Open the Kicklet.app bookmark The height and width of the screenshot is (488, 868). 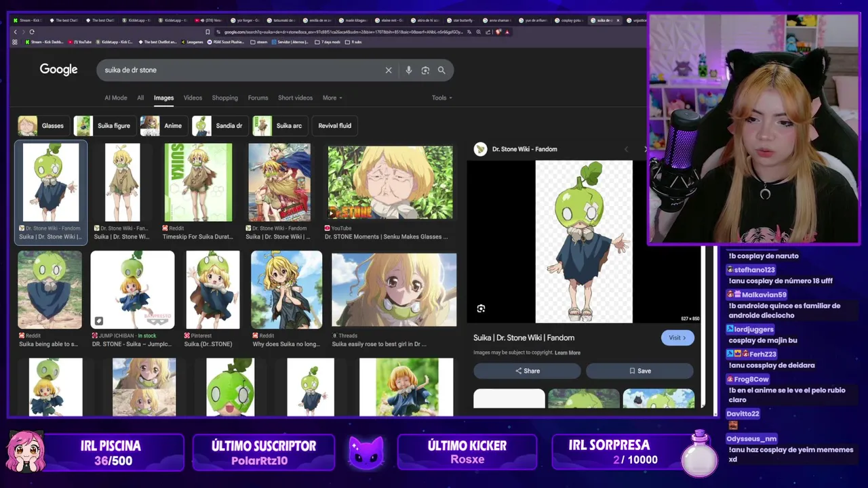click(115, 42)
